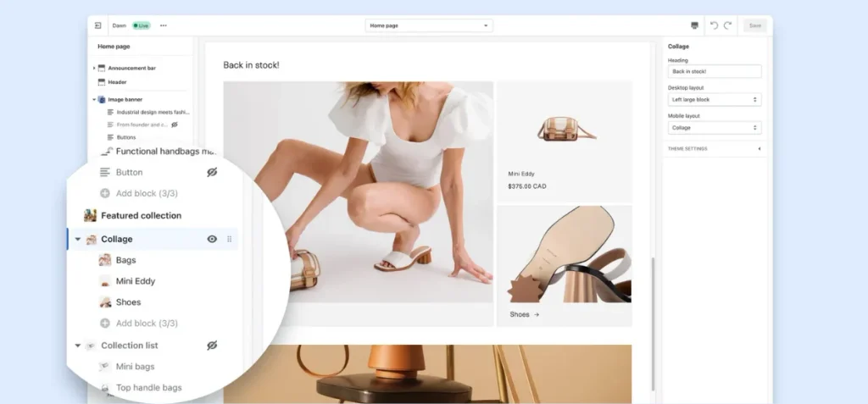The height and width of the screenshot is (404, 868).
Task: Click the Featured collection thumbnail icon
Action: click(90, 215)
